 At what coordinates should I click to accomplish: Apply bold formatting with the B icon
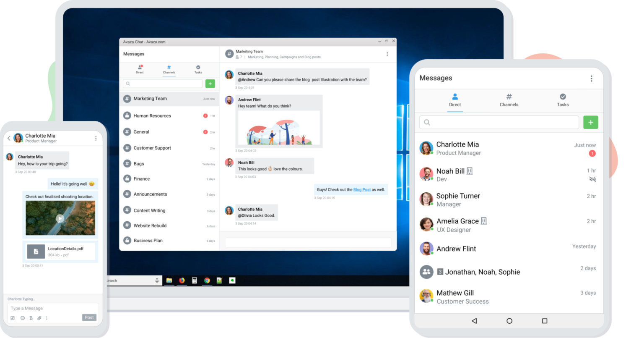tap(31, 318)
